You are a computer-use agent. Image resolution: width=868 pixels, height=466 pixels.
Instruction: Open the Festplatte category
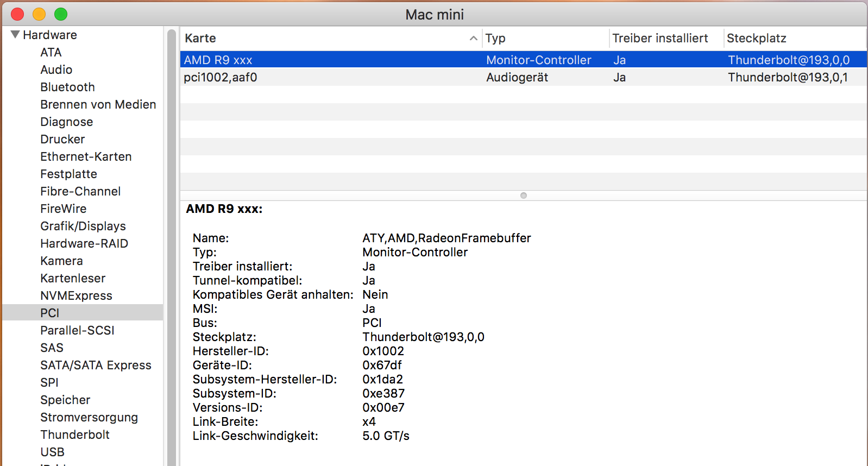[68, 174]
